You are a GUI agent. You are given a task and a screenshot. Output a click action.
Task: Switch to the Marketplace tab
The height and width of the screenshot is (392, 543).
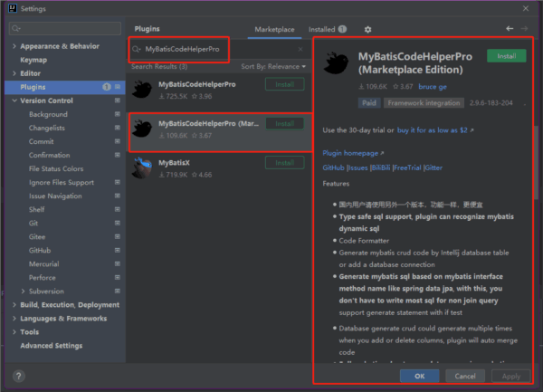point(273,29)
